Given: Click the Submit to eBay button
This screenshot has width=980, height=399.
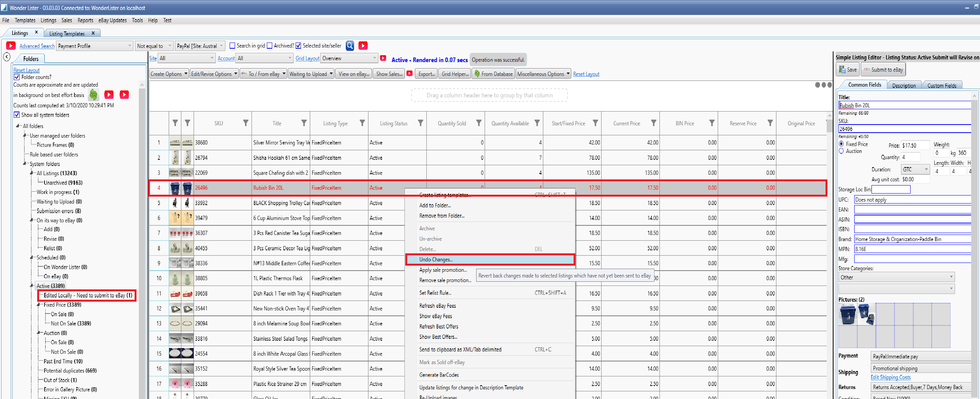Looking at the screenshot, I should (x=883, y=69).
